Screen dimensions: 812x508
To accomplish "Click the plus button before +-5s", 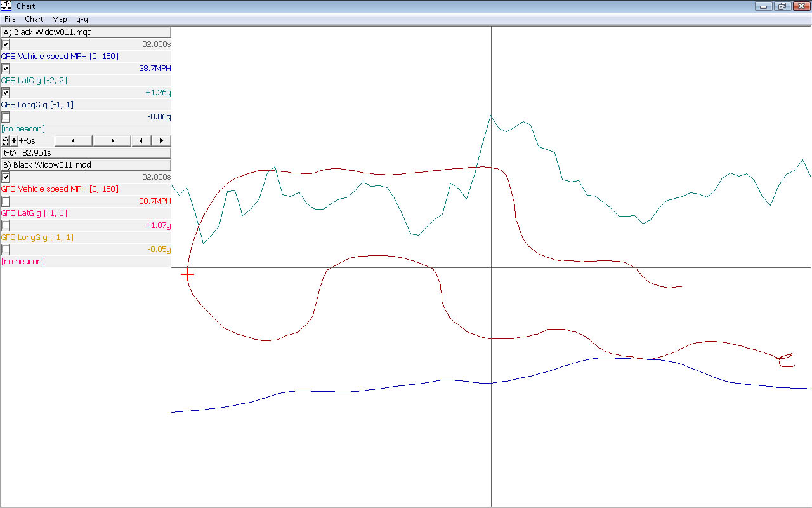I will point(14,141).
